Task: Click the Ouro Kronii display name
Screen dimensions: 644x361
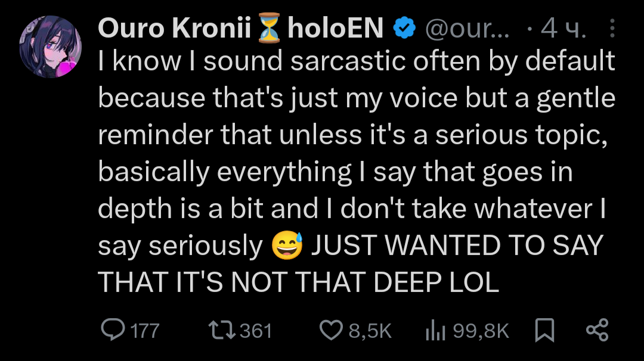Action: (x=174, y=28)
